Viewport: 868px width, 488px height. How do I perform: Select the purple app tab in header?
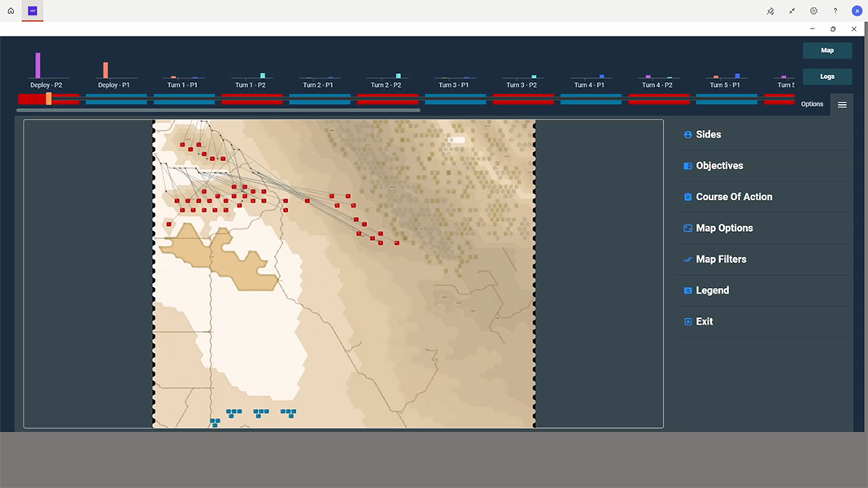click(x=33, y=11)
